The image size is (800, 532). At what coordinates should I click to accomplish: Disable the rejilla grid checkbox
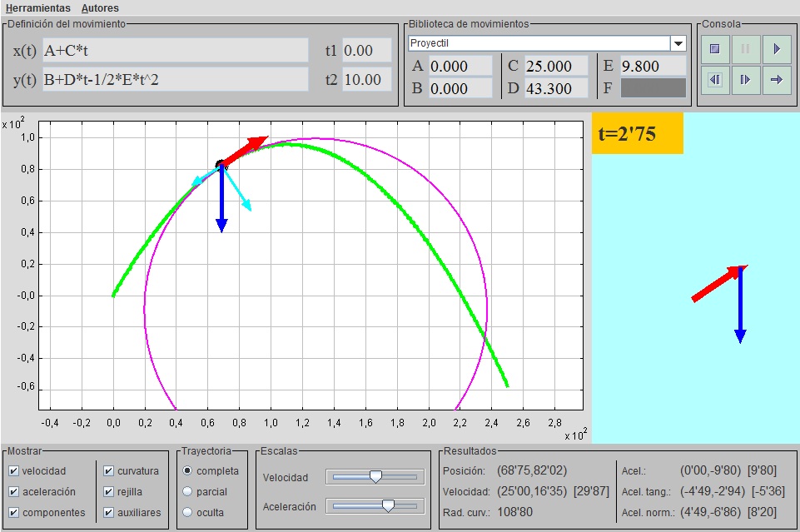click(x=109, y=492)
